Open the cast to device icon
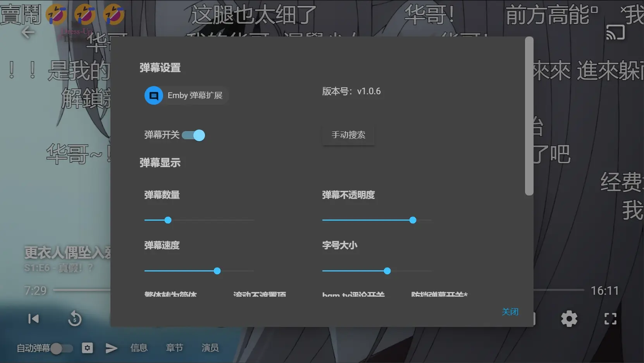 (x=615, y=33)
